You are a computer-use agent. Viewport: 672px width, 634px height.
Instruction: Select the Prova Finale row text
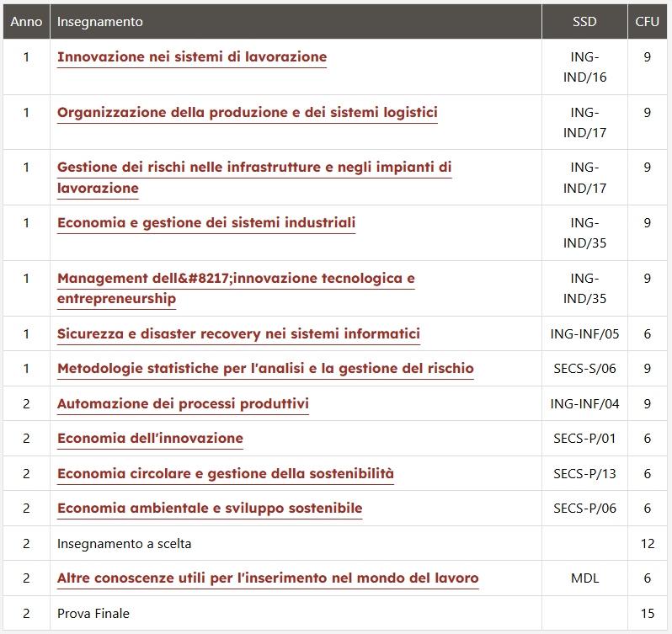tap(93, 614)
